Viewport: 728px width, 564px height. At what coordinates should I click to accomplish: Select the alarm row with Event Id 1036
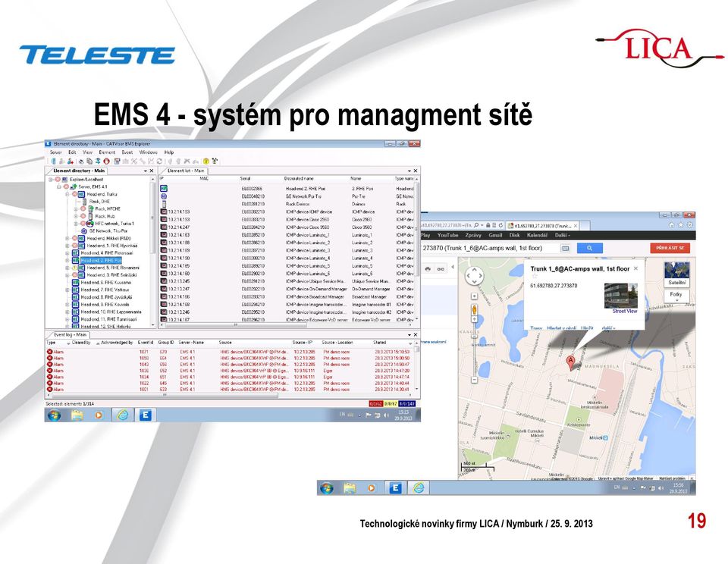[x=228, y=371]
